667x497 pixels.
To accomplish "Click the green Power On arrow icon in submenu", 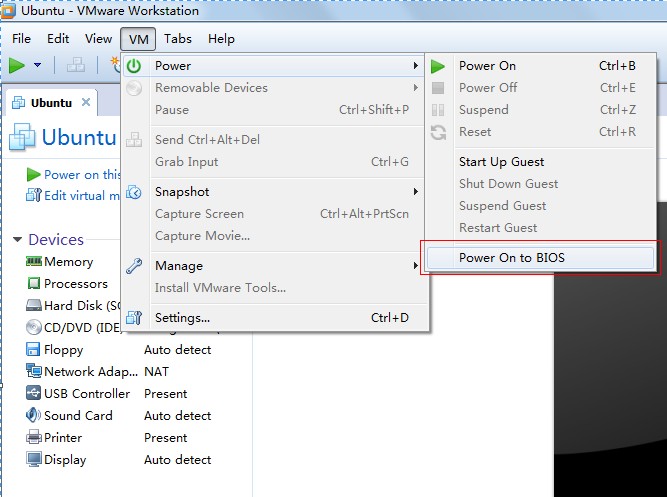I will (438, 66).
